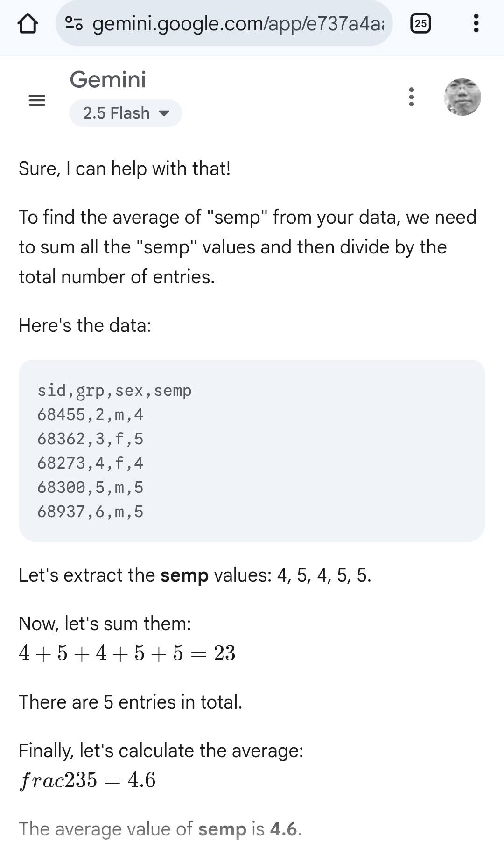
Task: Focus the gemini.google.com address bar
Action: pos(238,23)
